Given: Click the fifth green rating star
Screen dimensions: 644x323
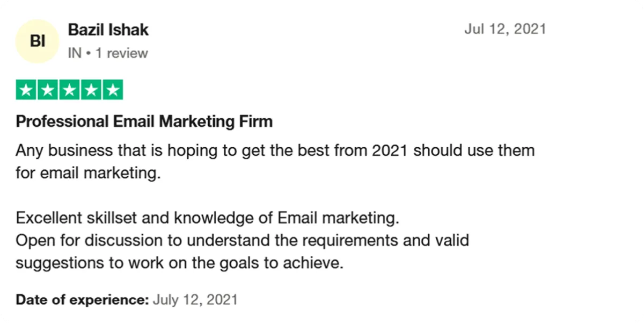Looking at the screenshot, I should (112, 90).
